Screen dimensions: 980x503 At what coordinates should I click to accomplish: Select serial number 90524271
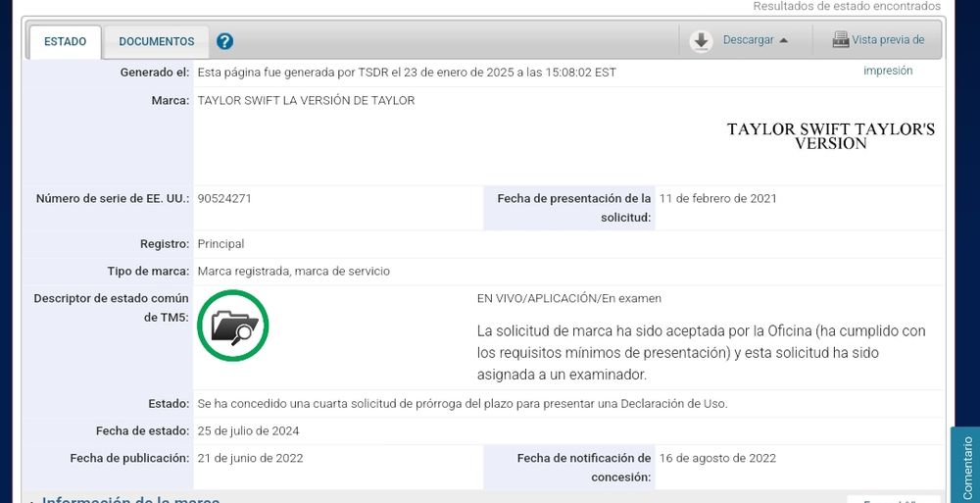click(x=224, y=198)
